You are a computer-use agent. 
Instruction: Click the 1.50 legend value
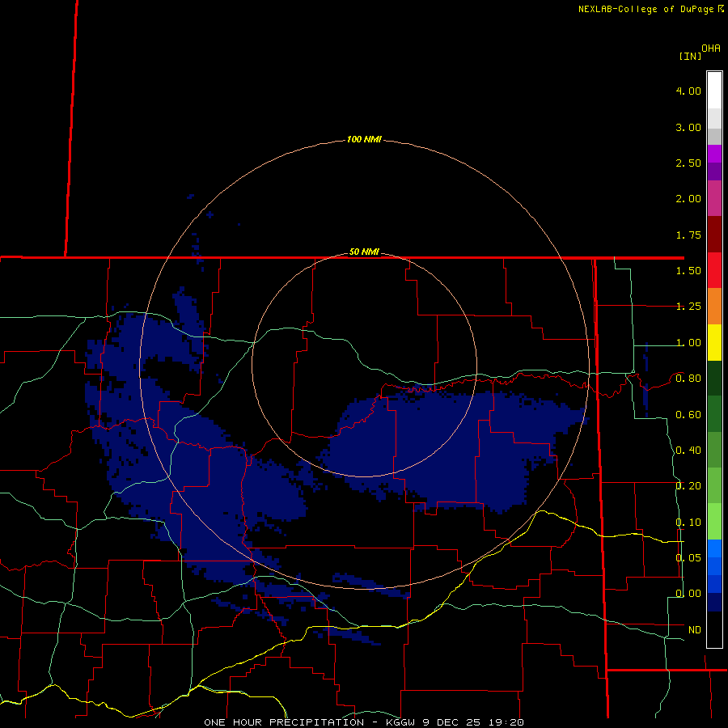[x=688, y=271]
